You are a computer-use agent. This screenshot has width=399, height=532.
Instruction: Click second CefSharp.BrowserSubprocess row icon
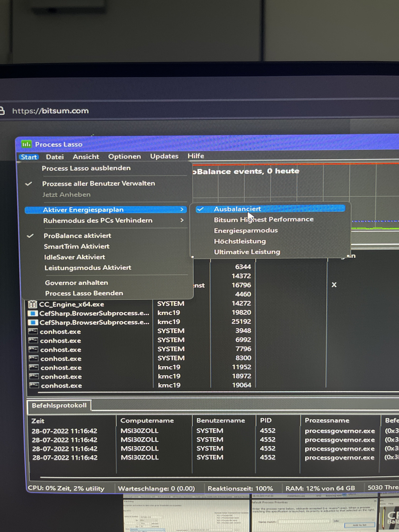tap(33, 322)
